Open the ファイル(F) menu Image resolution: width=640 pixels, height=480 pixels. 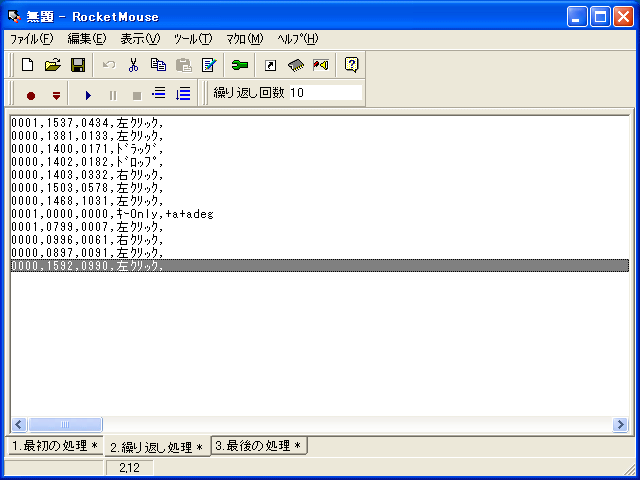point(31,39)
